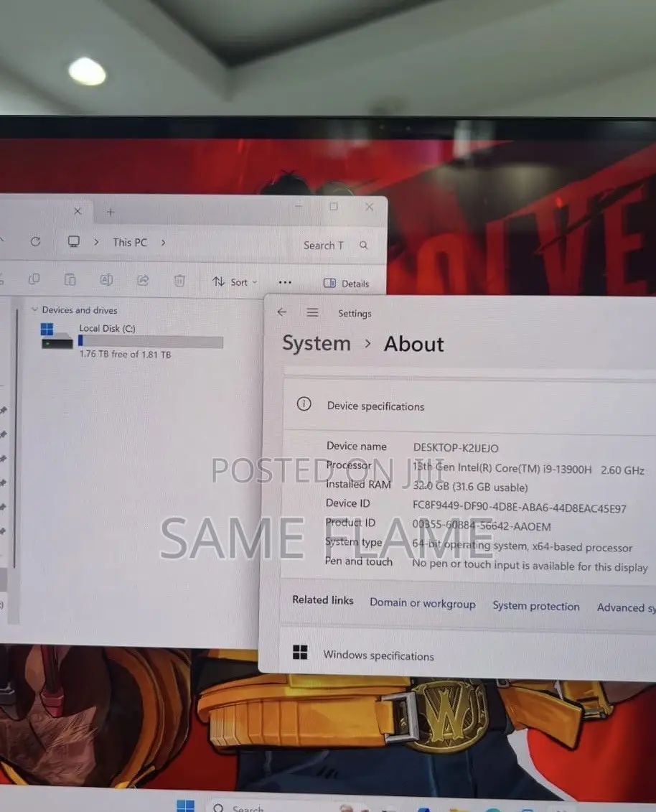Select the Installed RAM 32.0 GB value

point(470,487)
